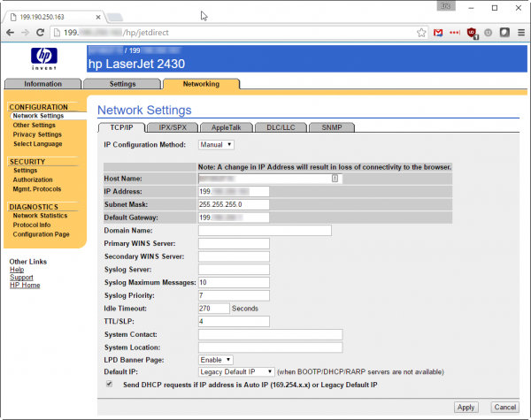Open the Gmail extension icon
Viewport: 531px width, 420px height.
click(x=438, y=33)
